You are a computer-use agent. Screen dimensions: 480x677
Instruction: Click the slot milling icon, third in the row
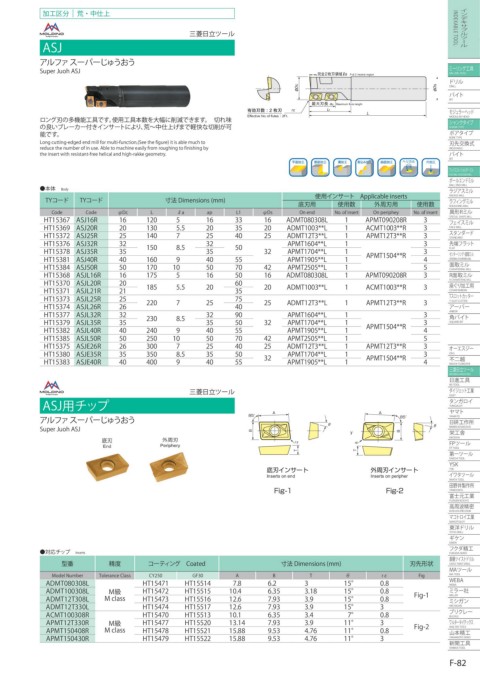point(342,167)
